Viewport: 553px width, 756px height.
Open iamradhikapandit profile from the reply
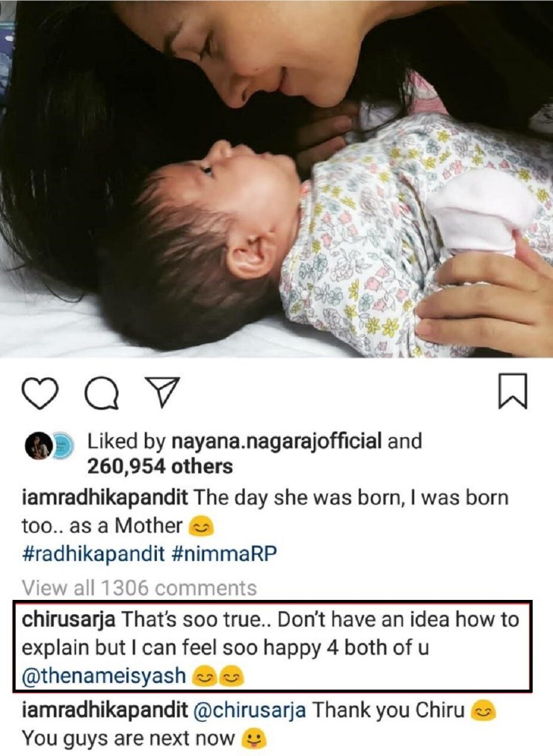(x=105, y=711)
